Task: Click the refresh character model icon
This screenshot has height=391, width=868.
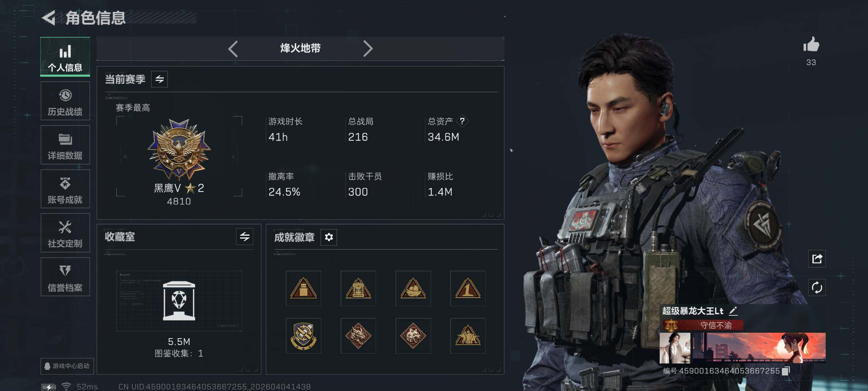Action: click(817, 288)
